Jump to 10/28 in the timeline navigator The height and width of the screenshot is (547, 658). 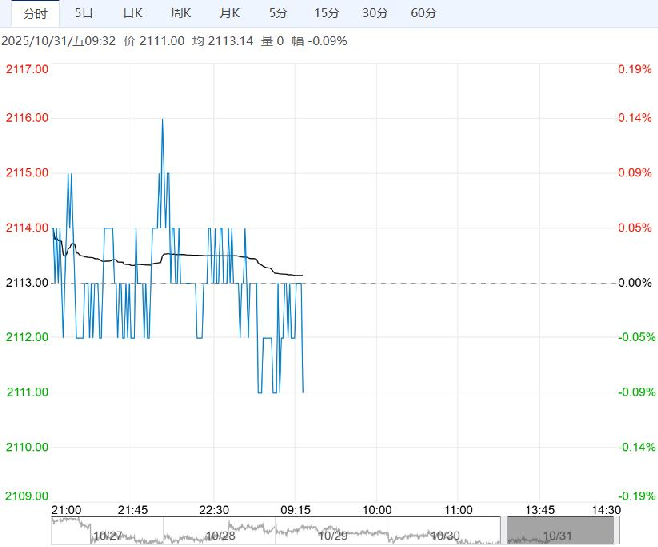(220, 534)
